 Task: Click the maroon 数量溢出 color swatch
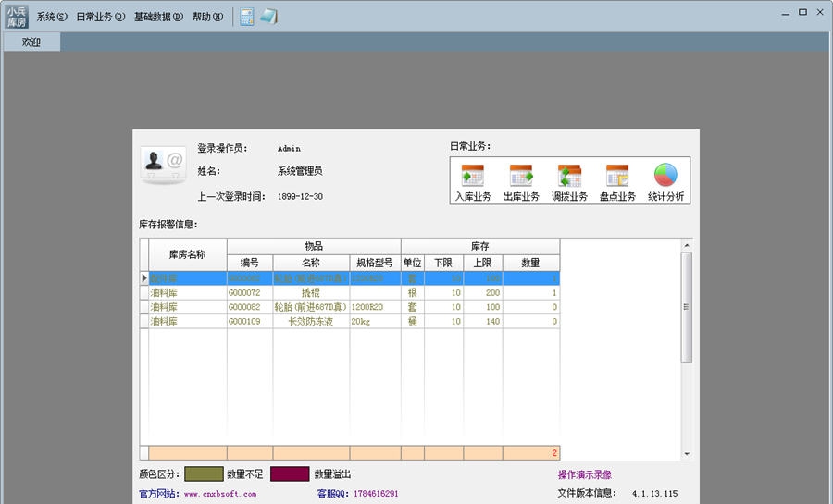(x=290, y=473)
